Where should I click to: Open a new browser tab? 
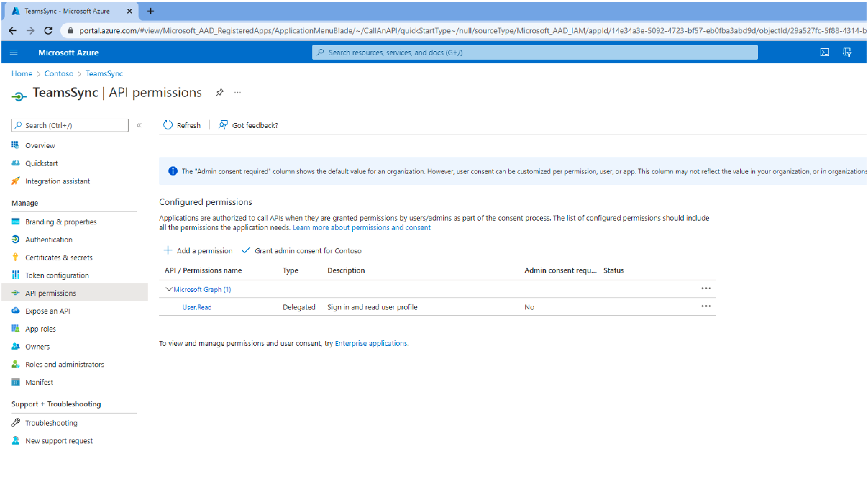[151, 11]
